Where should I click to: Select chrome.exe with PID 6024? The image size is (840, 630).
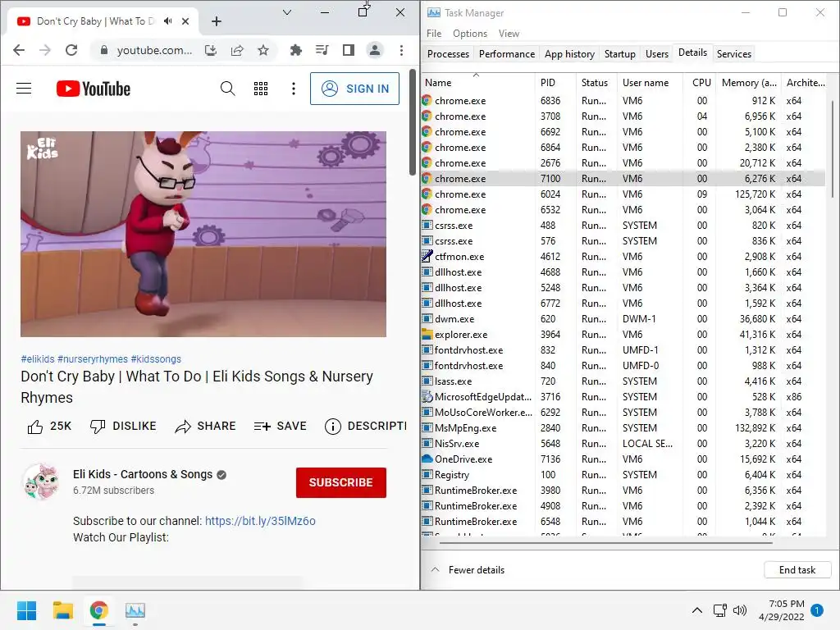point(623,194)
